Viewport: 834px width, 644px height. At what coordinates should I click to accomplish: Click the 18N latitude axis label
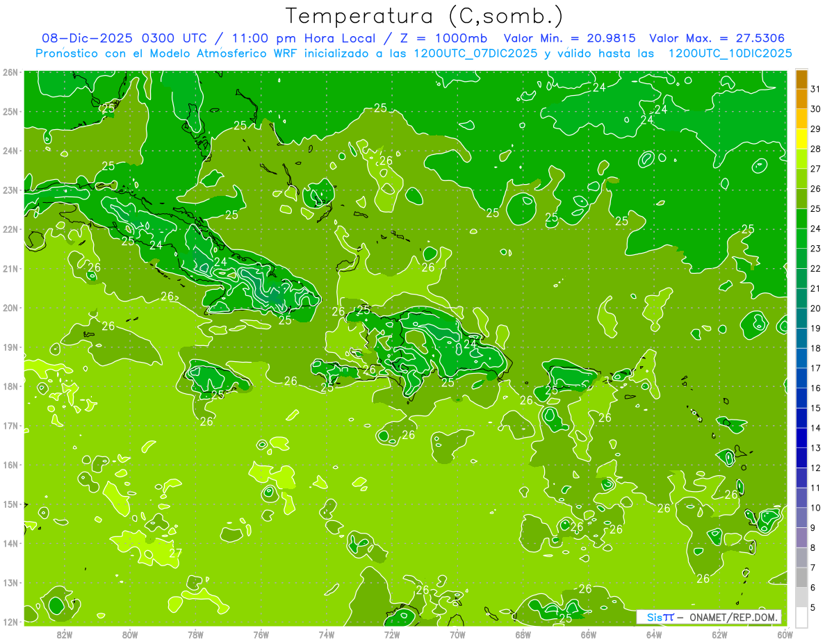[10, 386]
